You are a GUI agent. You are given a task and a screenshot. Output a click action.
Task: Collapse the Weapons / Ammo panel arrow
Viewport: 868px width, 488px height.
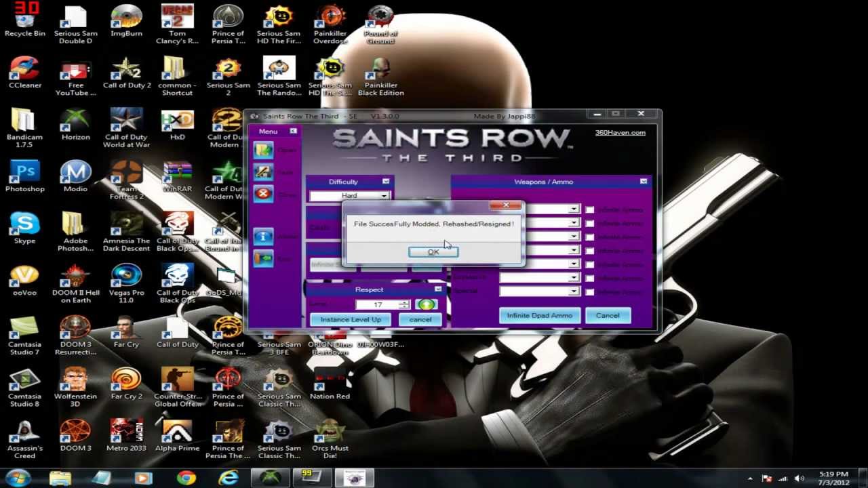click(x=644, y=182)
